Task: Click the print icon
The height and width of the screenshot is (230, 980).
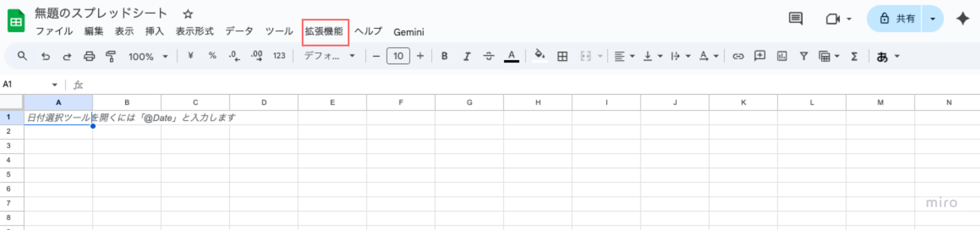Action: pos(89,56)
